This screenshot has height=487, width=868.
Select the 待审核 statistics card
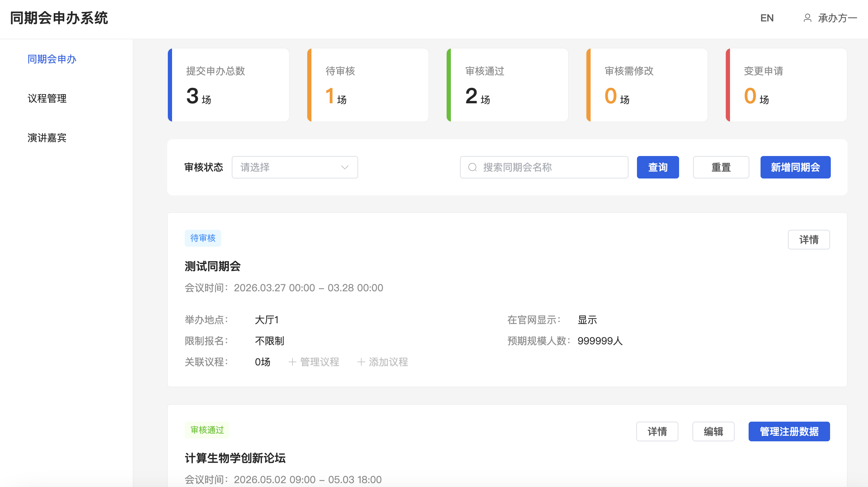(x=368, y=85)
